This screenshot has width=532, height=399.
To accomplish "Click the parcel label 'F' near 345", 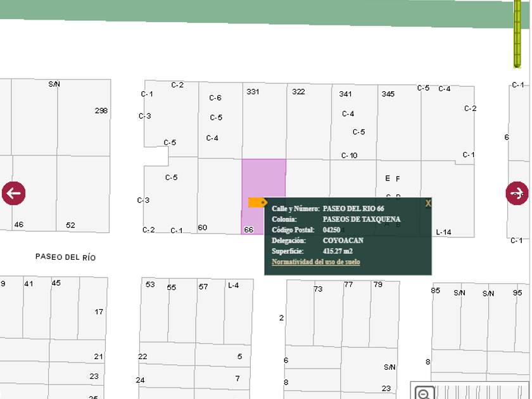I will pos(398,179).
